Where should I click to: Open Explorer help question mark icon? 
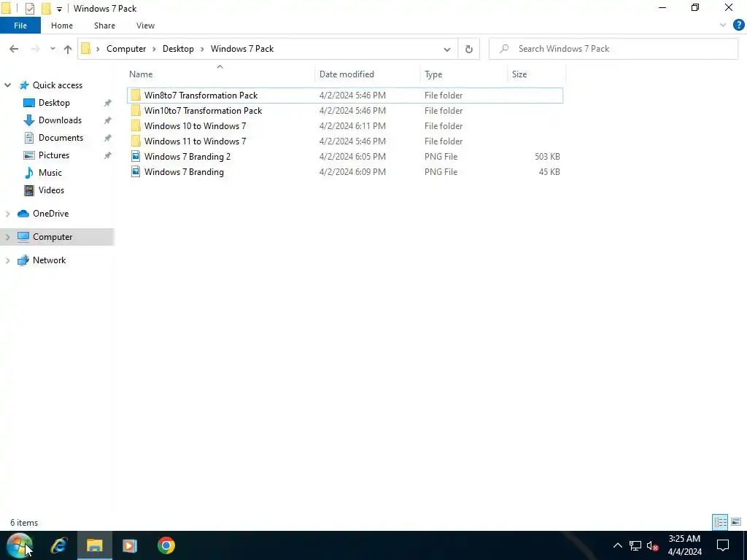tap(738, 26)
